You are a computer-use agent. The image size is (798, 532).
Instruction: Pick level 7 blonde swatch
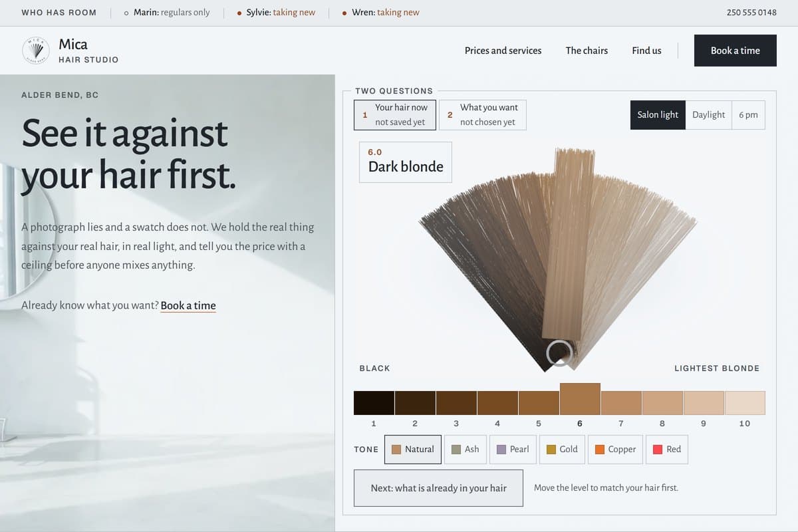click(x=621, y=403)
